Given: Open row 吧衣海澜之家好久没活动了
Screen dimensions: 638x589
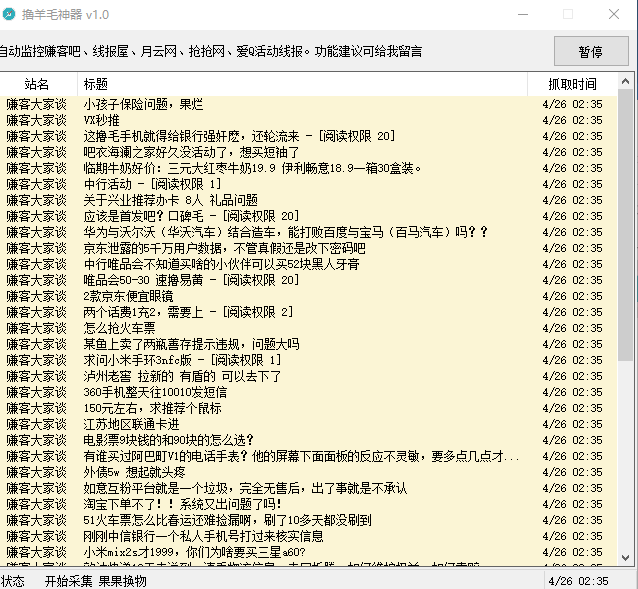Looking at the screenshot, I should pyautogui.click(x=308, y=152).
